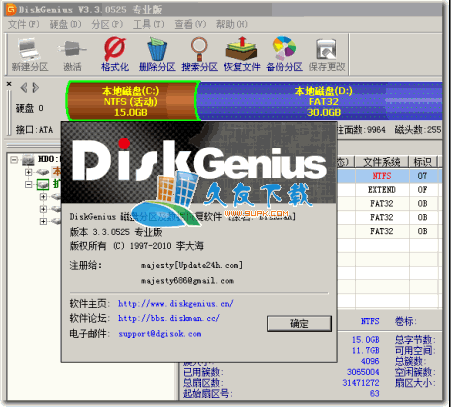This screenshot has height=407, width=451.
Task: Click the 文件系统 column header
Action: [x=382, y=162]
